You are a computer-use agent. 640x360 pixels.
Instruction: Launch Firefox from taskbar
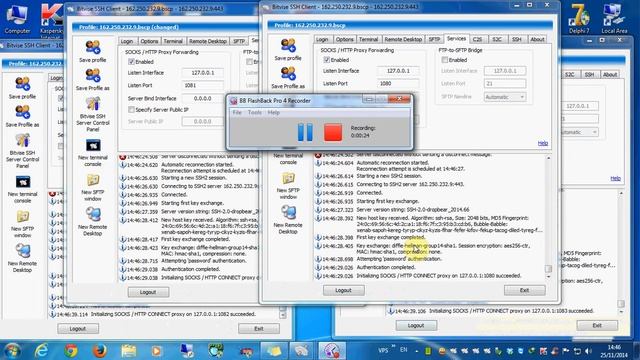(99, 351)
